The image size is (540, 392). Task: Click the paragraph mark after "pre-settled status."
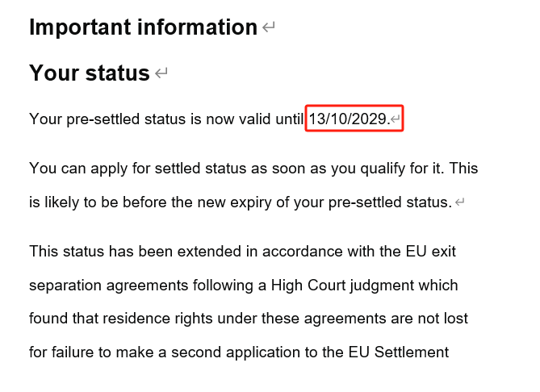[x=460, y=202]
